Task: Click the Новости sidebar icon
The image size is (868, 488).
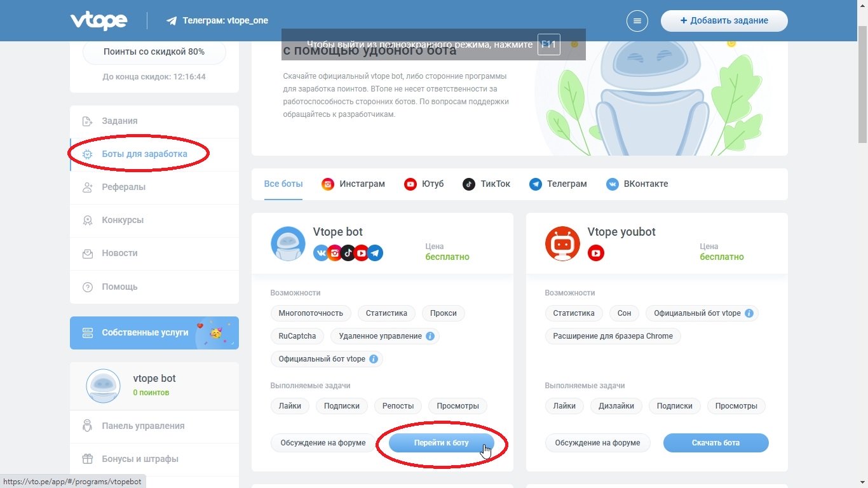Action: pos(88,254)
